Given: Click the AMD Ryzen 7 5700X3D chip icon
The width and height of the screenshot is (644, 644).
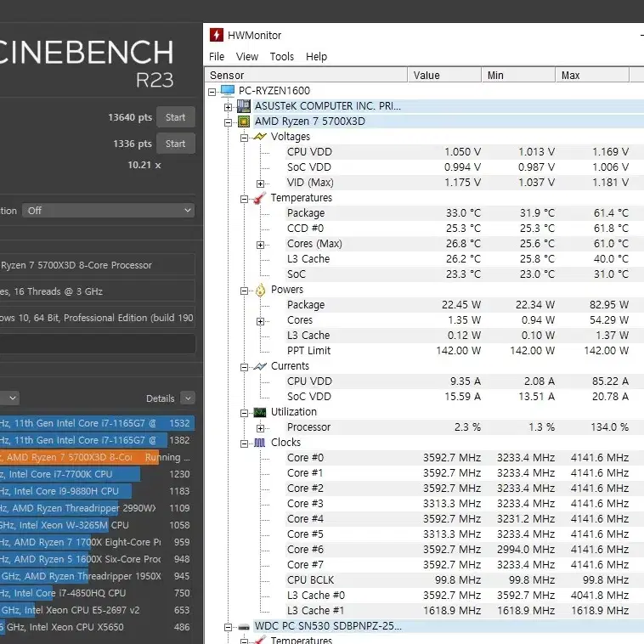Looking at the screenshot, I should (244, 121).
